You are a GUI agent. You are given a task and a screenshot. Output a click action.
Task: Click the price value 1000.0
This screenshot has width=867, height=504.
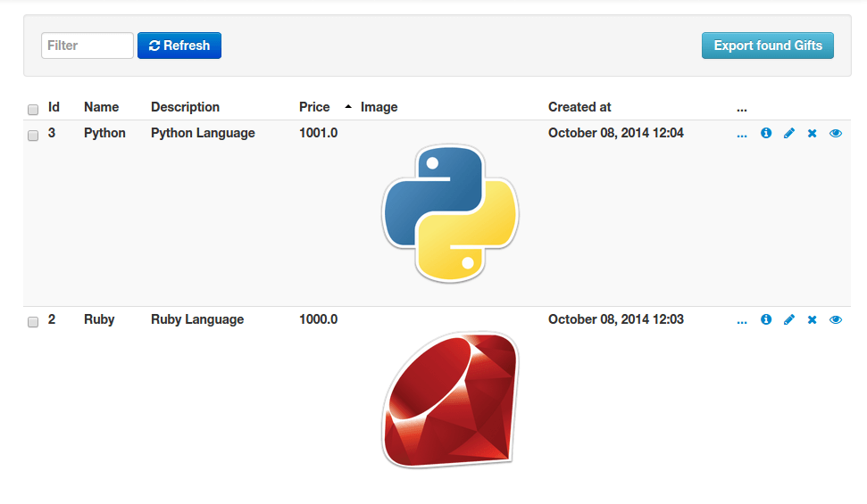pyautogui.click(x=318, y=319)
